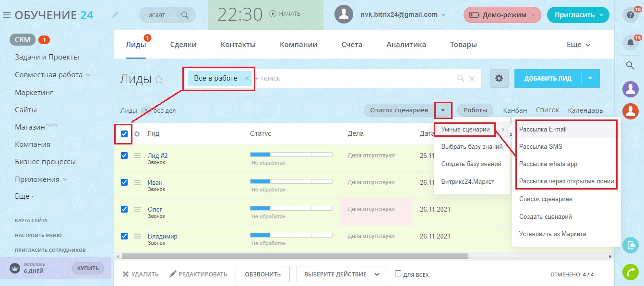The height and width of the screenshot is (286, 644).
Task: Expand Совместная работа in left menu
Action: pos(88,74)
